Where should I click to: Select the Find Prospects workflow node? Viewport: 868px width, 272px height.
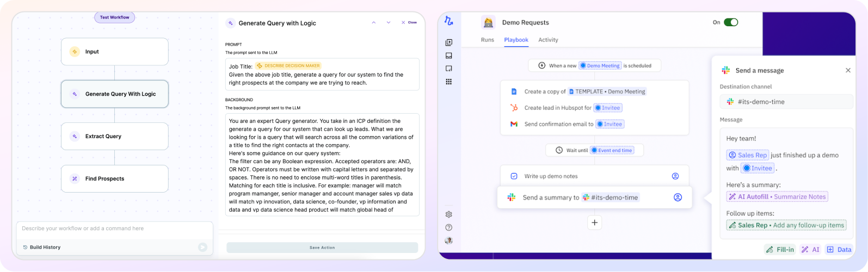(114, 178)
